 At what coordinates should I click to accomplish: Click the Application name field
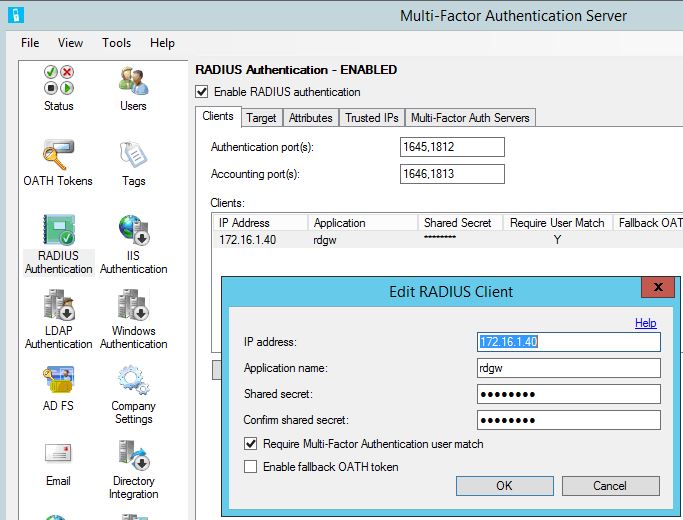pyautogui.click(x=568, y=368)
